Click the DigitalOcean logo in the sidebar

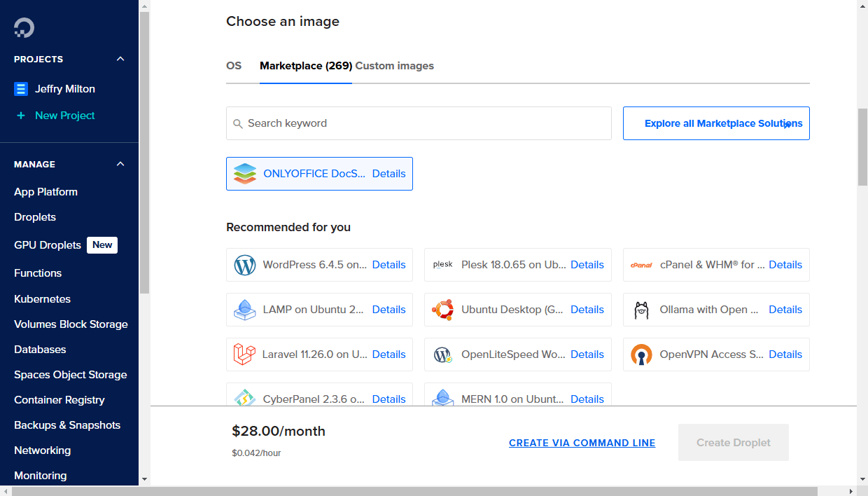(x=24, y=27)
